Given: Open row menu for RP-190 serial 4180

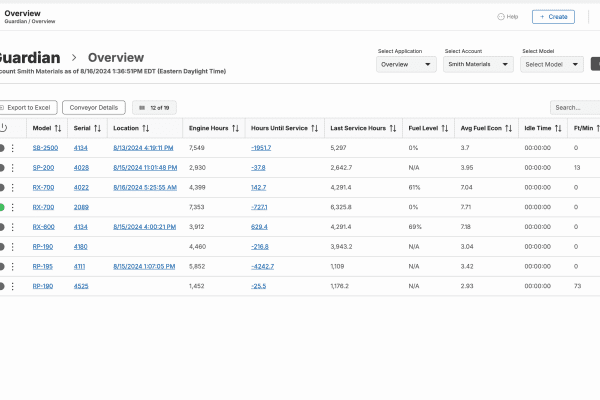Looking at the screenshot, I should 13,247.
